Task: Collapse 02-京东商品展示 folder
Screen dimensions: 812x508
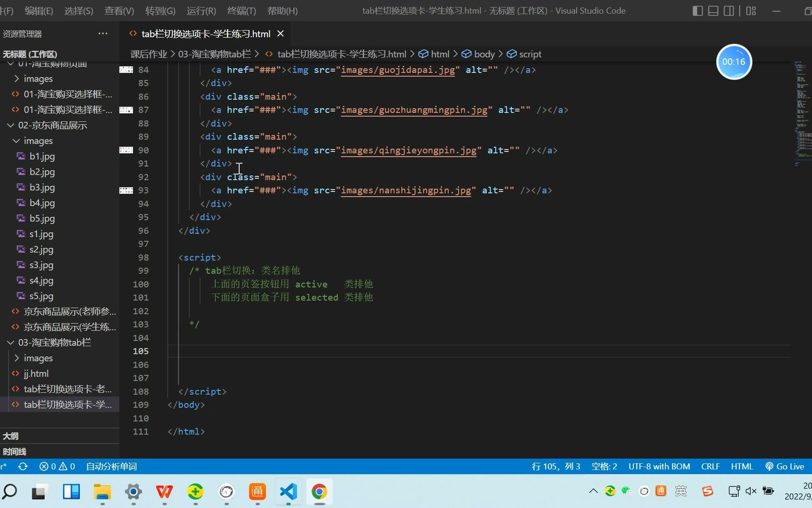Action: pos(52,125)
